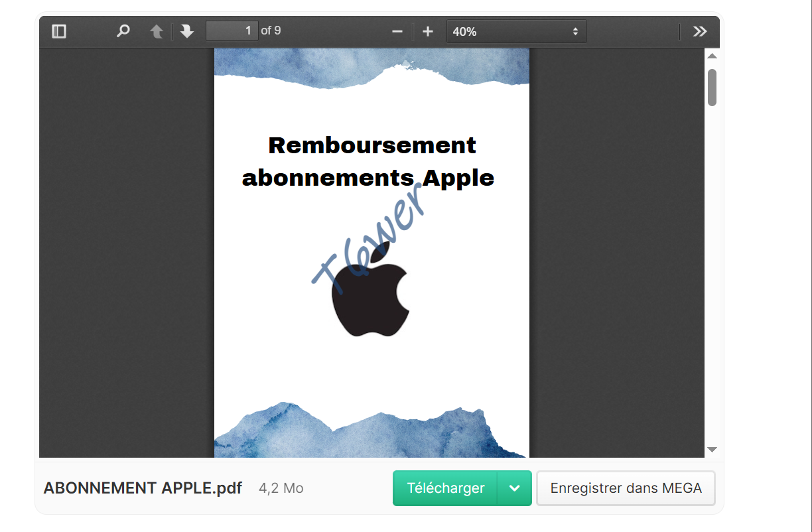This screenshot has height=532, width=812.
Task: Click the Télécharger download button
Action: (445, 488)
